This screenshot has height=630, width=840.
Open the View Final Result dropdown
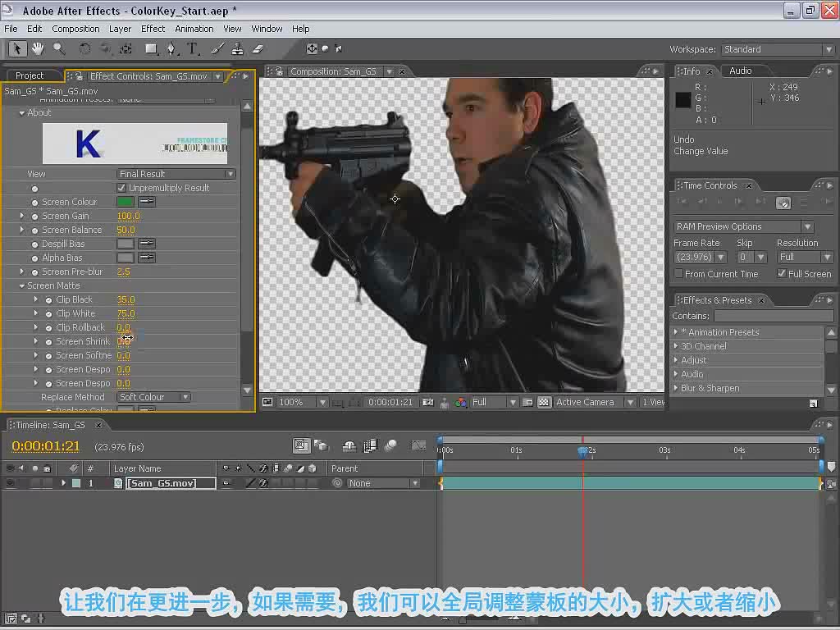[x=176, y=174]
